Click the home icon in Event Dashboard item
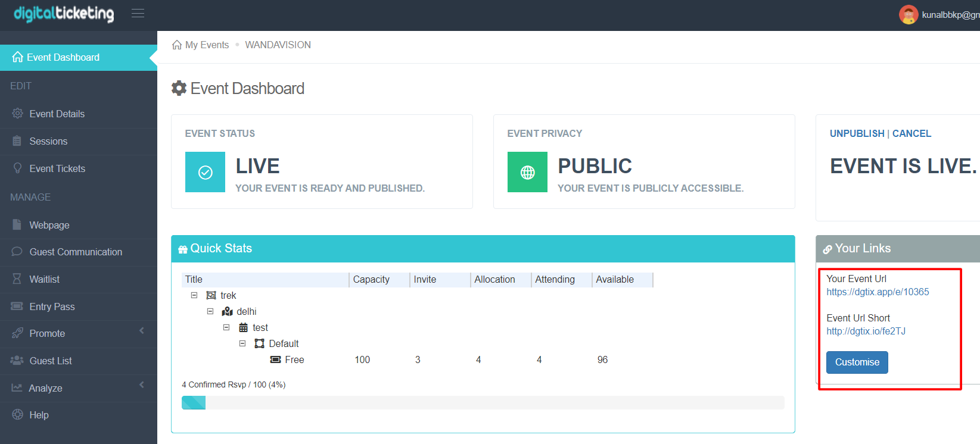The height and width of the screenshot is (444, 980). pos(18,57)
